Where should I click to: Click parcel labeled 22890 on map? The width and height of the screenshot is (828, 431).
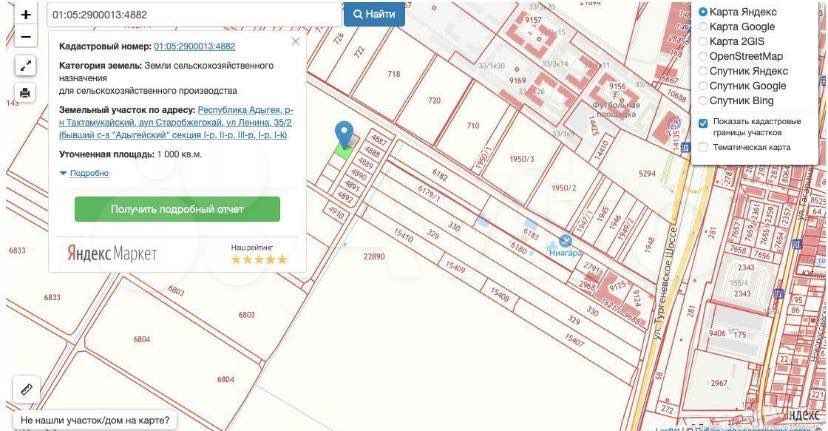[374, 256]
